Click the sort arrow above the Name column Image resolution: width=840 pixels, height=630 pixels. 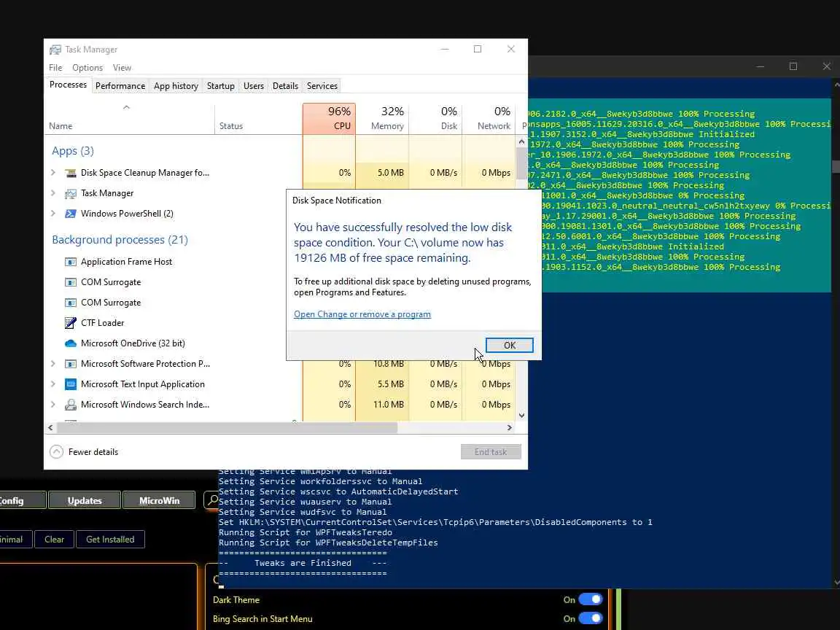pyautogui.click(x=126, y=108)
